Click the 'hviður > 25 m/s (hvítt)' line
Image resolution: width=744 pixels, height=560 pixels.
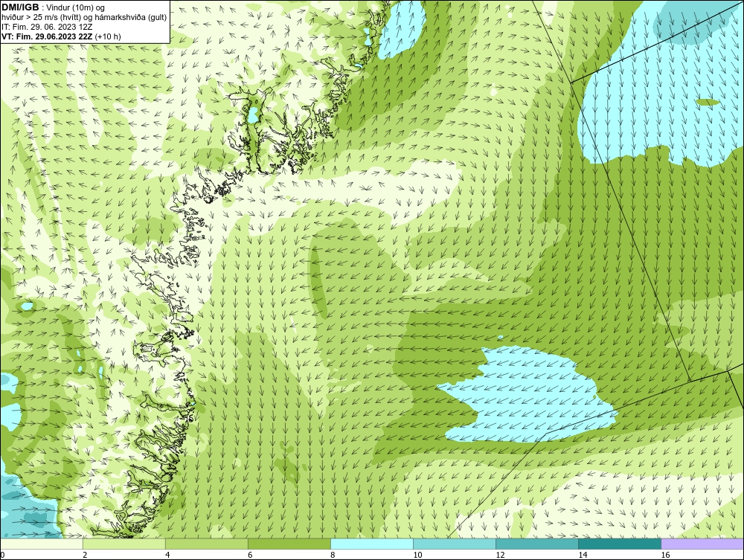(x=41, y=18)
